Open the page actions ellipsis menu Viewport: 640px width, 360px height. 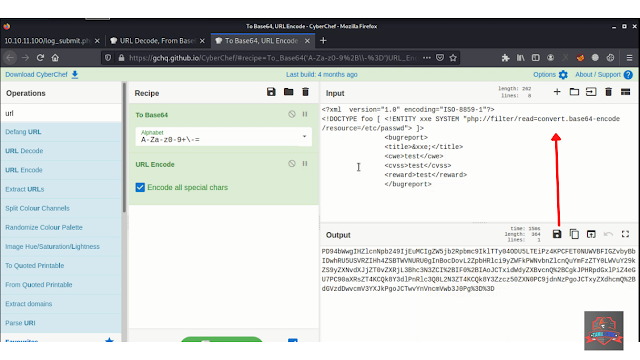pos(427,58)
